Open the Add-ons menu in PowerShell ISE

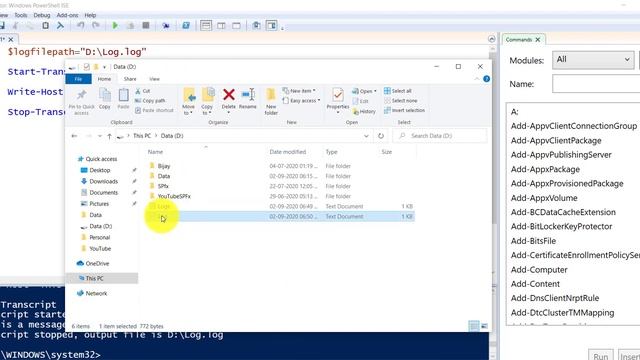pos(67,15)
